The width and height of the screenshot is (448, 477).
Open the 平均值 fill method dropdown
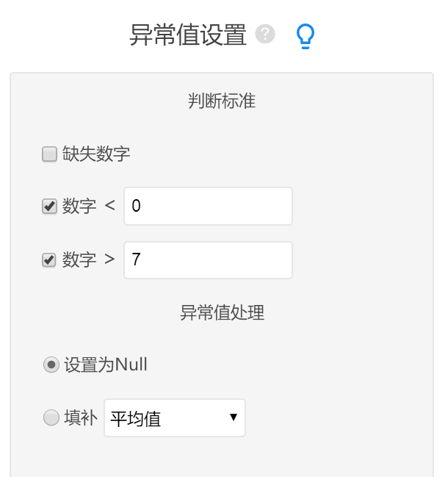(x=174, y=418)
